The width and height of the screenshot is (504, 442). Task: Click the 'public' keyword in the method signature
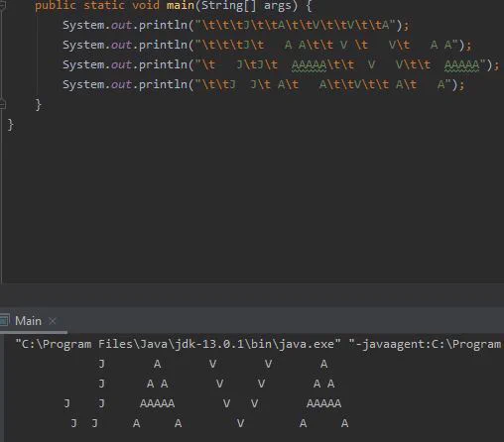click(56, 6)
